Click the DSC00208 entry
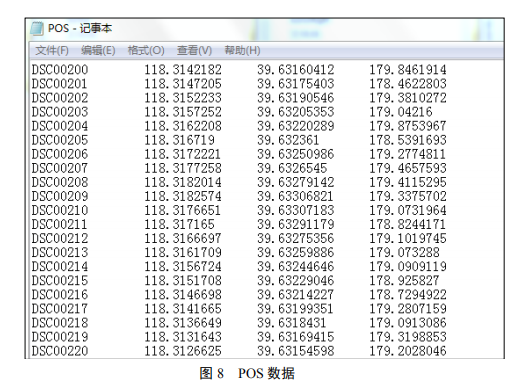This screenshot has height=387, width=517. [x=60, y=182]
